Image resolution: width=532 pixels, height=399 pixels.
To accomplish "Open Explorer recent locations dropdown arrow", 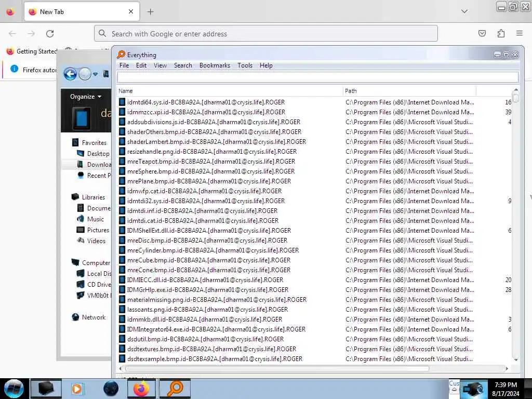I will coord(96,74).
